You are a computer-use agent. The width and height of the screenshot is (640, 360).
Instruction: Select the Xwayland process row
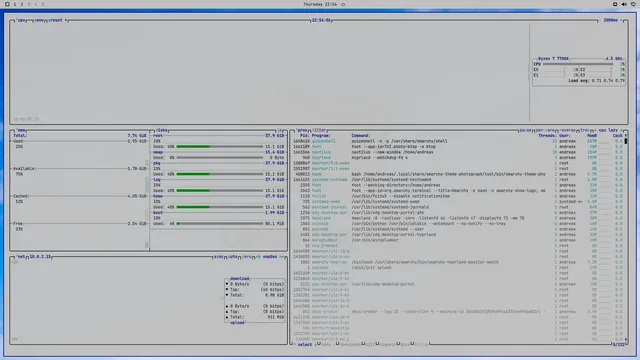(x=457, y=218)
